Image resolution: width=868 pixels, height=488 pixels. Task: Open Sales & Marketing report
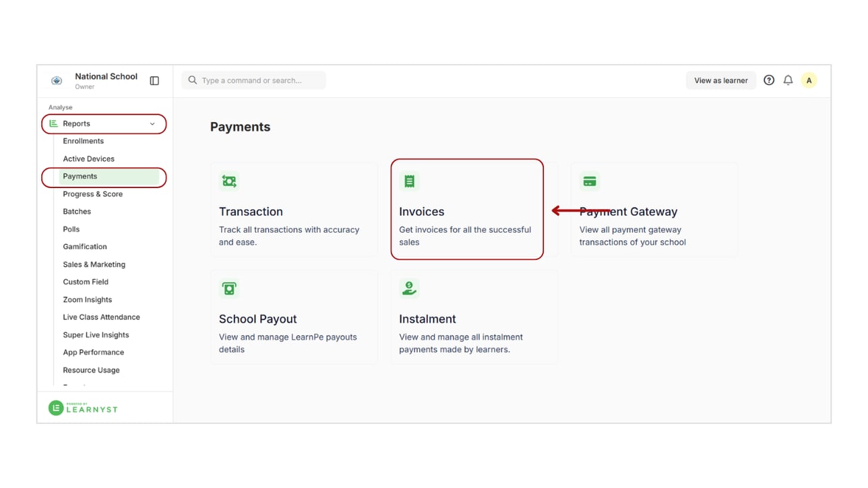pos(94,264)
